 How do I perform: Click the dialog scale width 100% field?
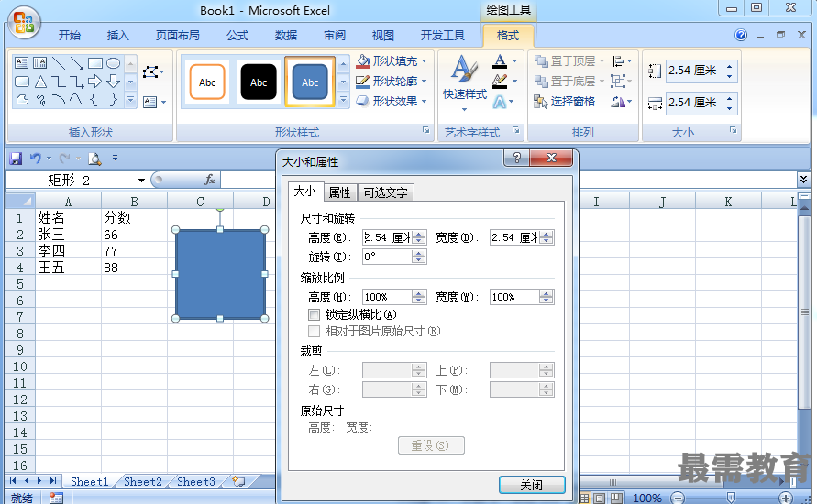[515, 297]
